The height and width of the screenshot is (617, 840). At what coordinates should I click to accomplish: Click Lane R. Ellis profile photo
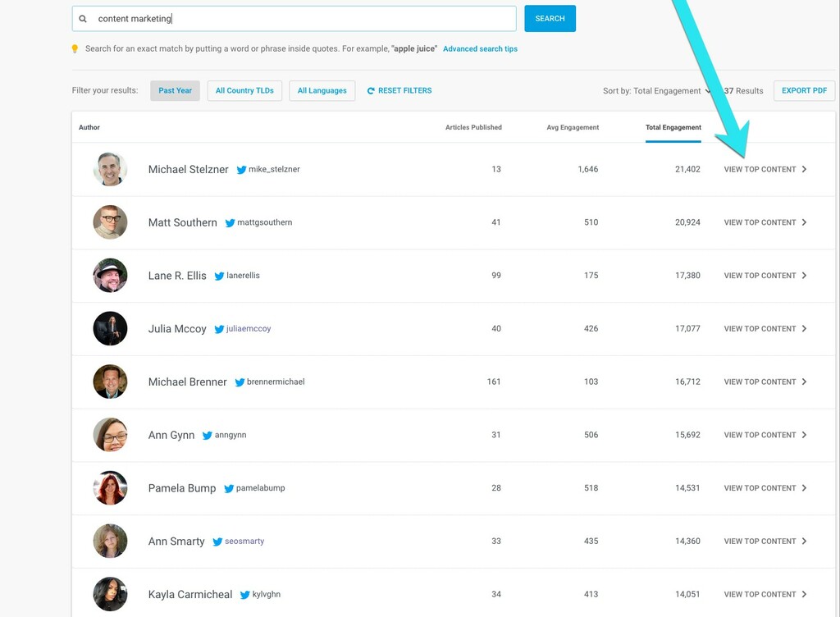pyautogui.click(x=110, y=276)
